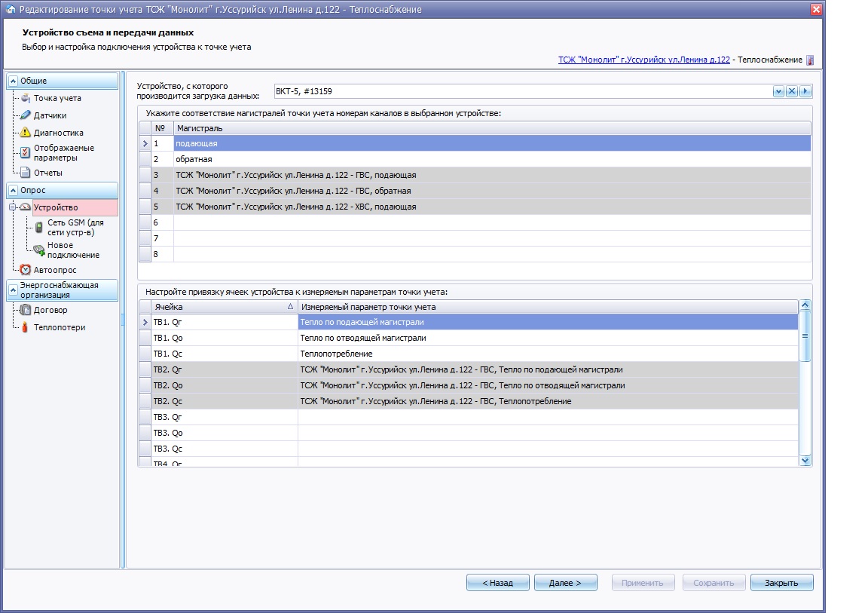
Task: Select Сеть GSM (для сети устр-в) item
Action: (x=75, y=227)
